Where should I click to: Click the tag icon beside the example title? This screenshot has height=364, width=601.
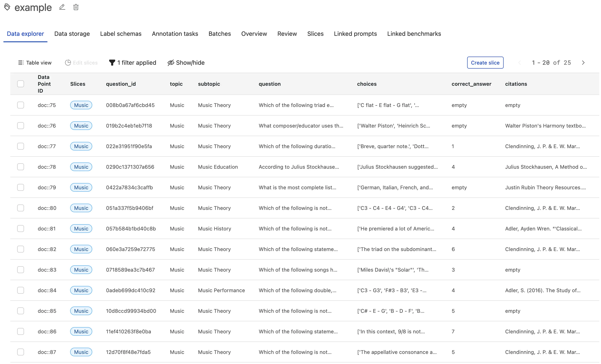(7, 7)
